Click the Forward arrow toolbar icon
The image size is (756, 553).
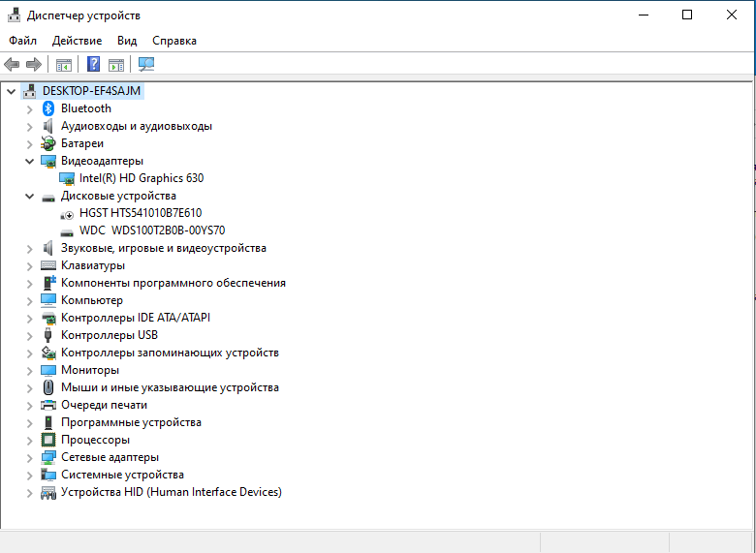coord(34,64)
